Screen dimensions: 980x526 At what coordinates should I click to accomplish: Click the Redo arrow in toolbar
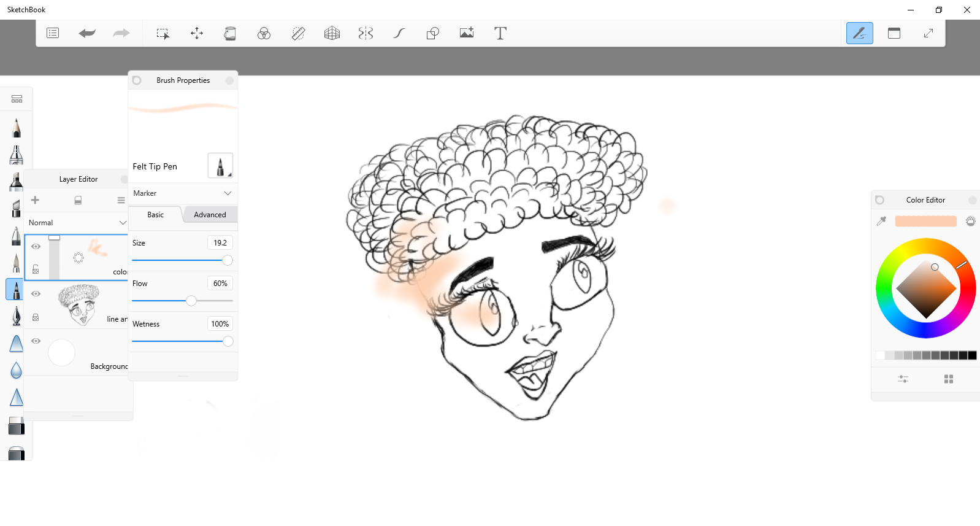click(x=121, y=33)
